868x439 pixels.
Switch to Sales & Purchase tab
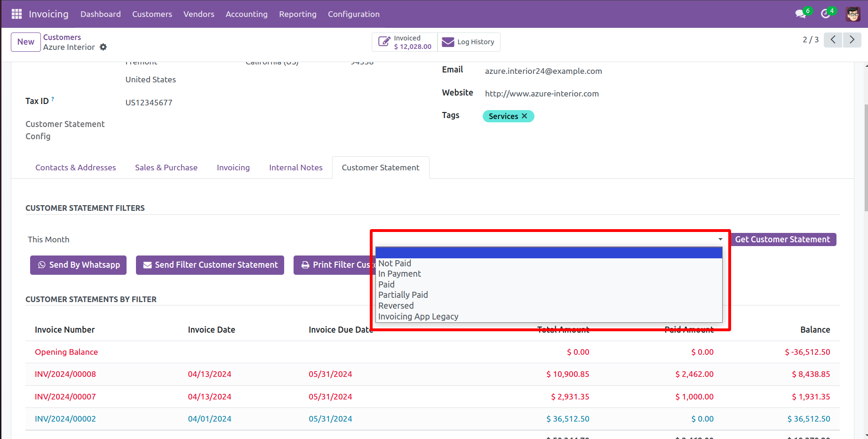coord(166,168)
